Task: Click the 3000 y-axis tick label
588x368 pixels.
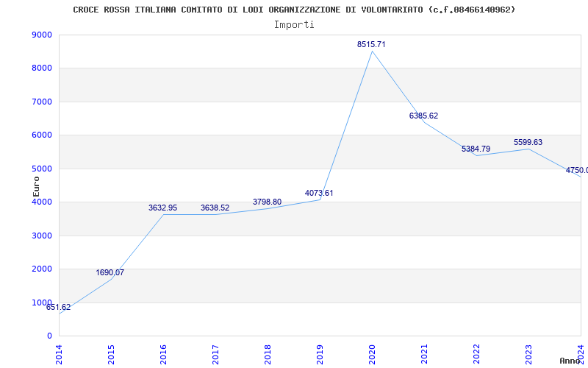Action: click(42, 236)
